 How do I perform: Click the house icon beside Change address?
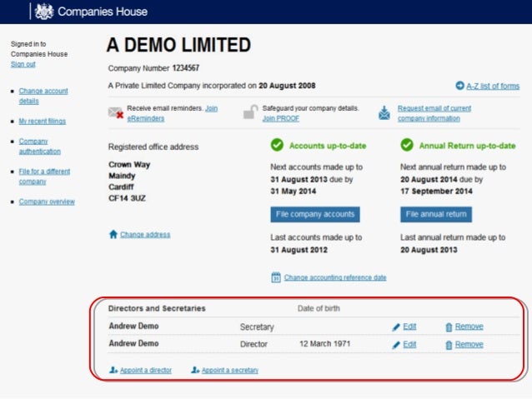coord(113,234)
